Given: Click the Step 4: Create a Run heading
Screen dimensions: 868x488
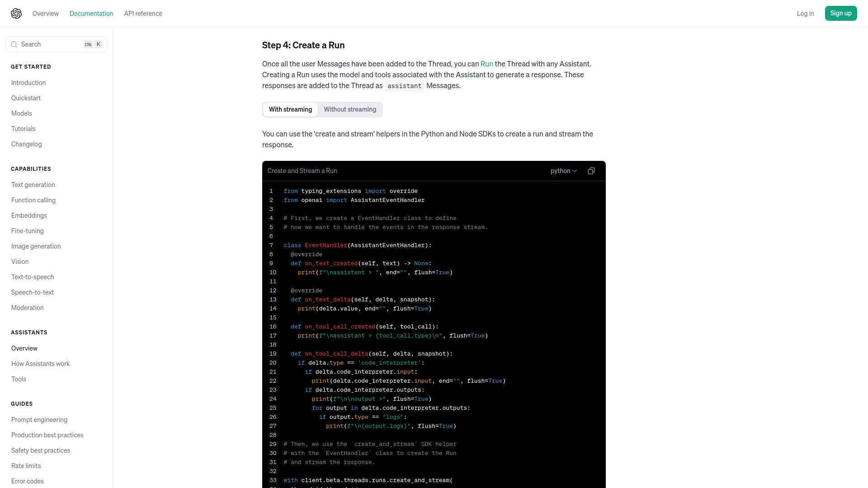Looking at the screenshot, I should pyautogui.click(x=303, y=45).
